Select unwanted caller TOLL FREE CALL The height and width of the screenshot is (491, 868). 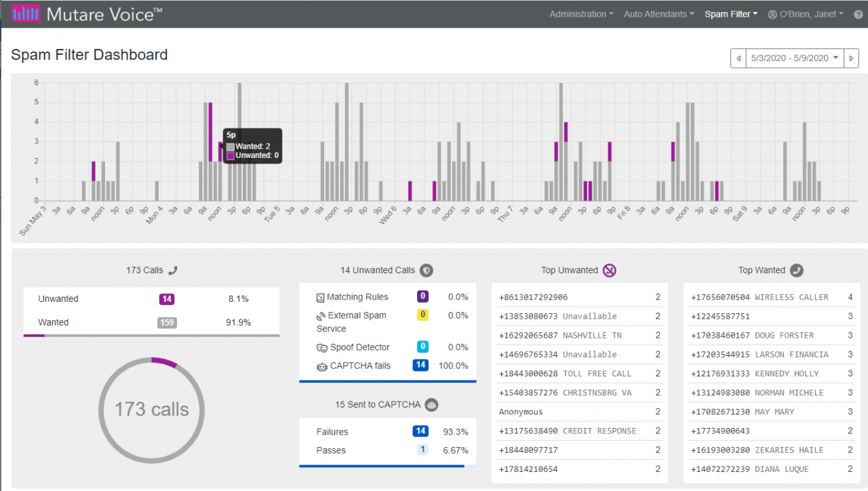tap(580, 374)
